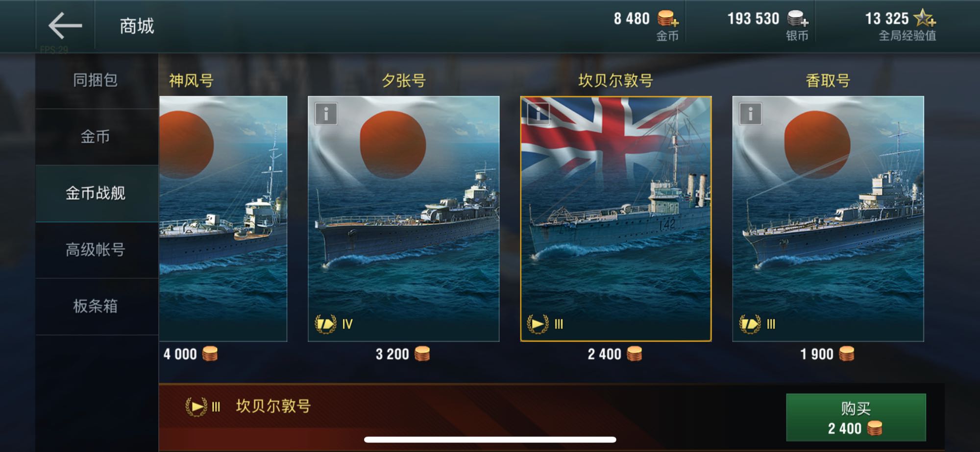Tap the back arrow icon
Viewport: 980px width, 452px height.
65,25
